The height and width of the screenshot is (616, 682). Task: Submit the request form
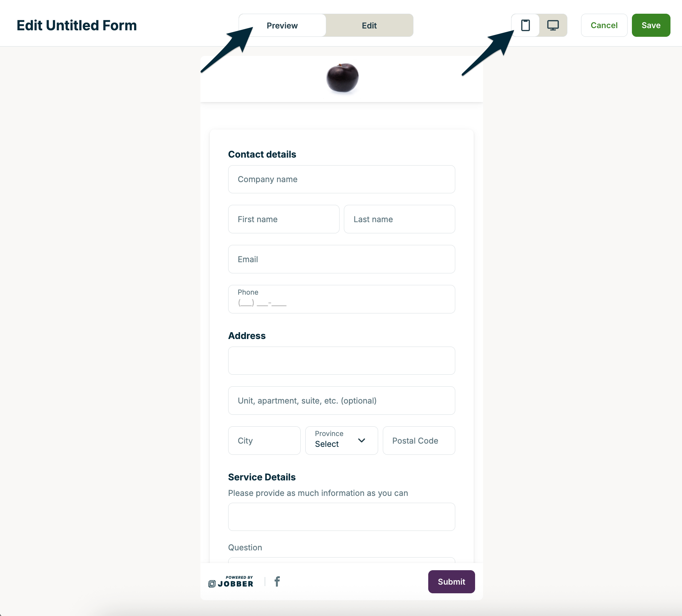pyautogui.click(x=451, y=581)
